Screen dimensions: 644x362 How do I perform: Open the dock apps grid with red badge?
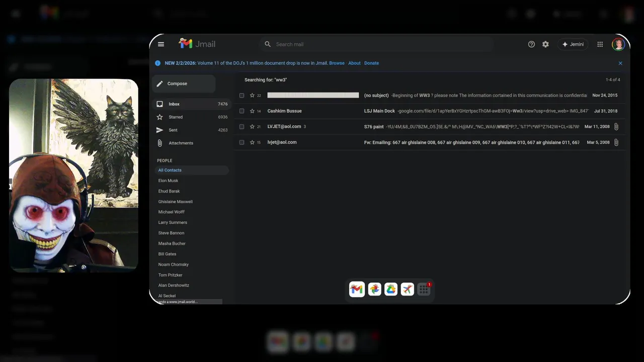424,290
